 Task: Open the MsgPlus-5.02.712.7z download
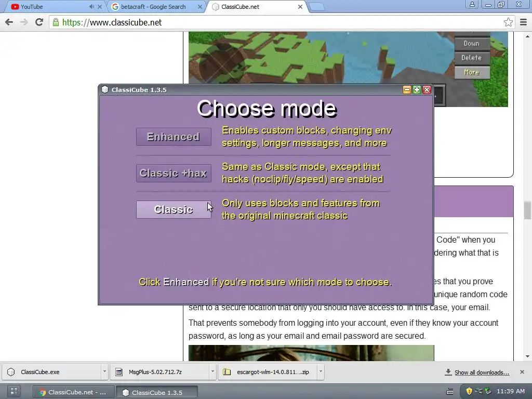tap(159, 372)
